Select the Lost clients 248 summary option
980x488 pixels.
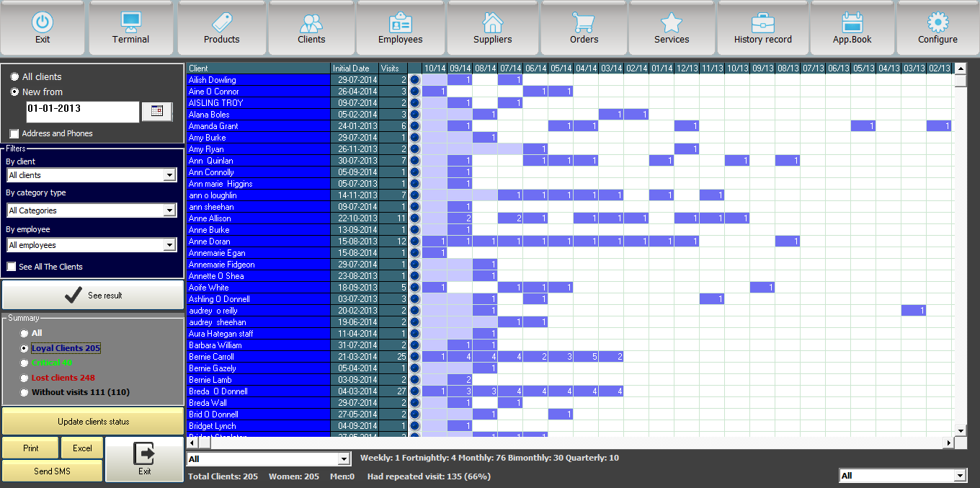tap(25, 378)
